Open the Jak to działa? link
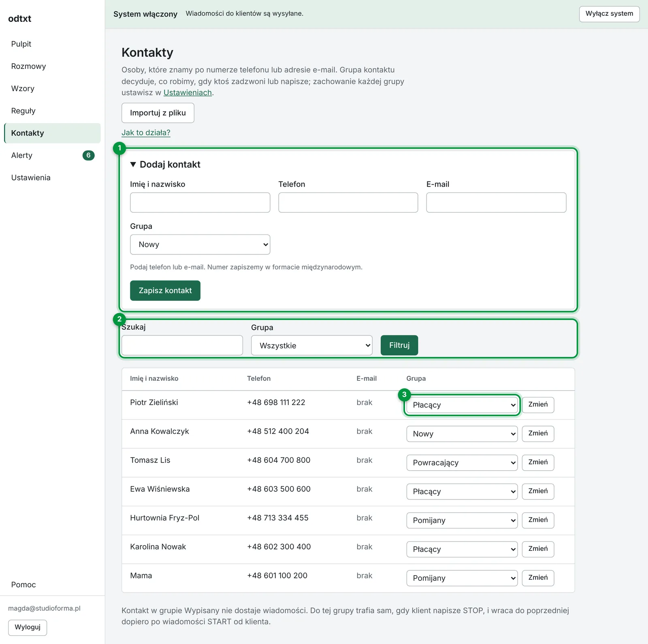 146,133
